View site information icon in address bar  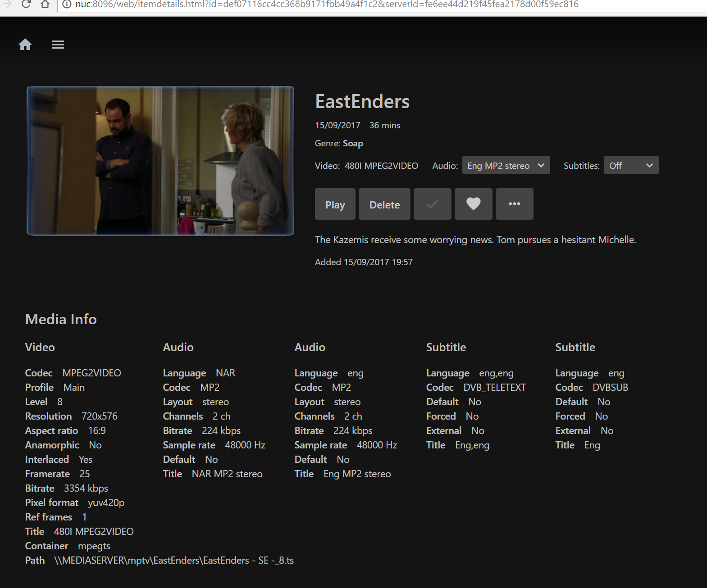coord(67,5)
